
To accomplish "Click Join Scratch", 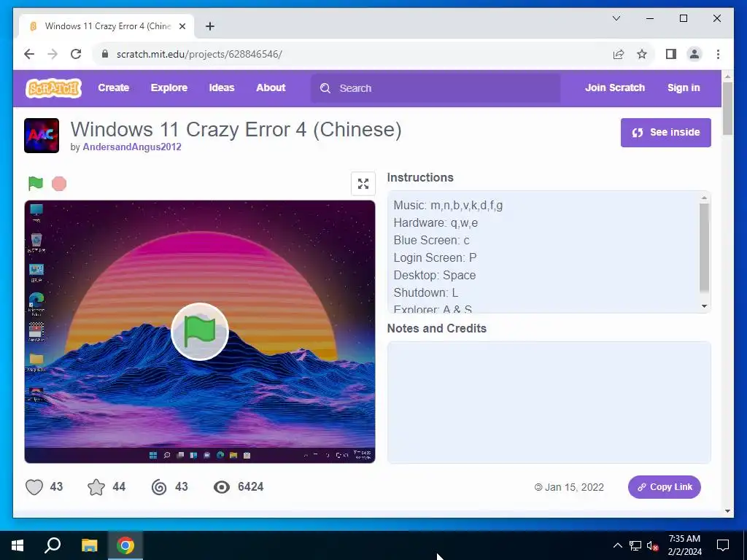I will coord(614,87).
